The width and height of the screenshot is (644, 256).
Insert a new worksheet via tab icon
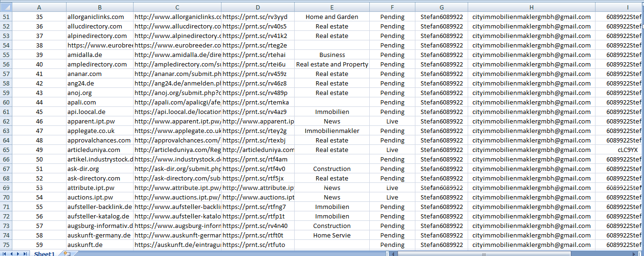click(67, 254)
